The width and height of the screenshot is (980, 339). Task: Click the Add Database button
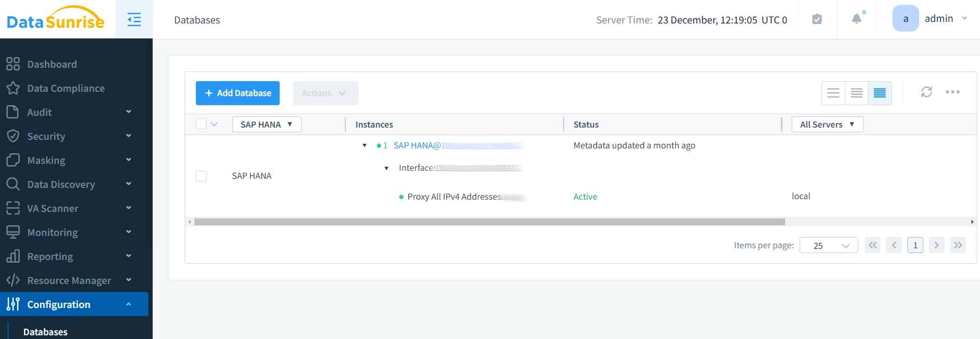click(x=238, y=93)
